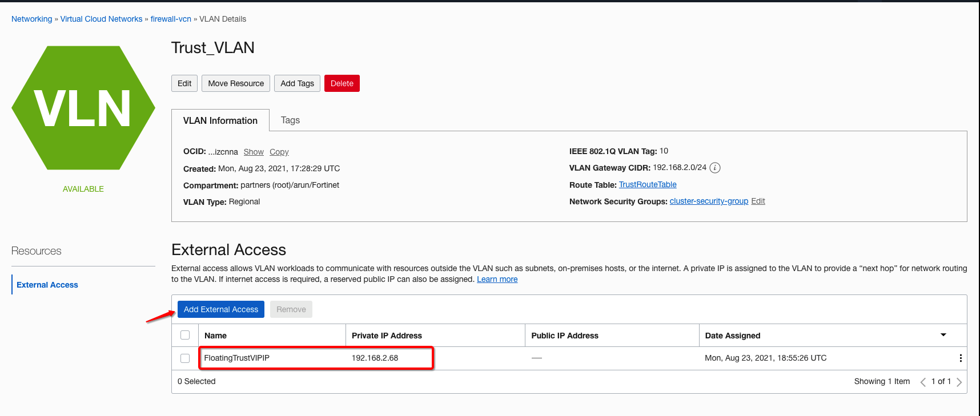Click Add External Access button
This screenshot has width=980, height=416.
click(x=221, y=309)
